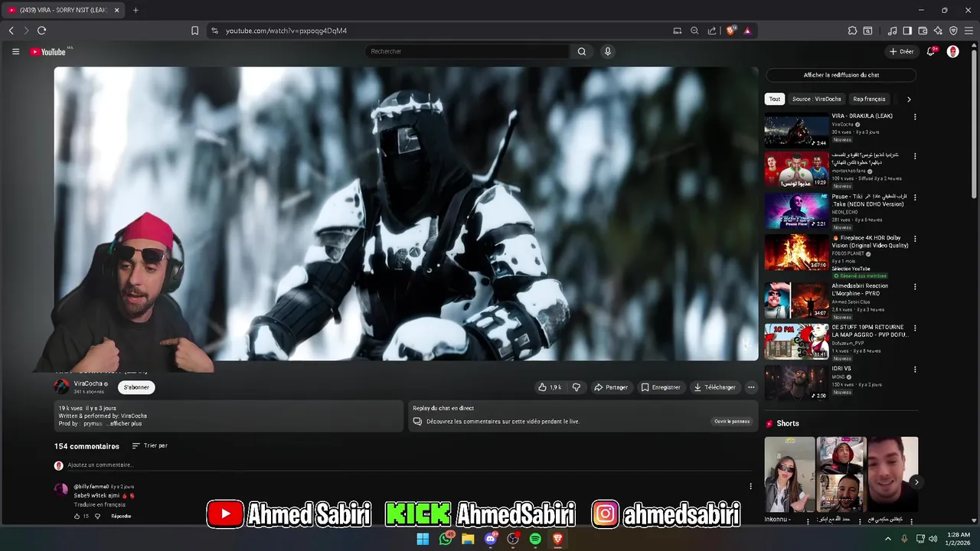This screenshot has height=551, width=980.
Task: Like the video with thumbs up
Action: point(549,387)
